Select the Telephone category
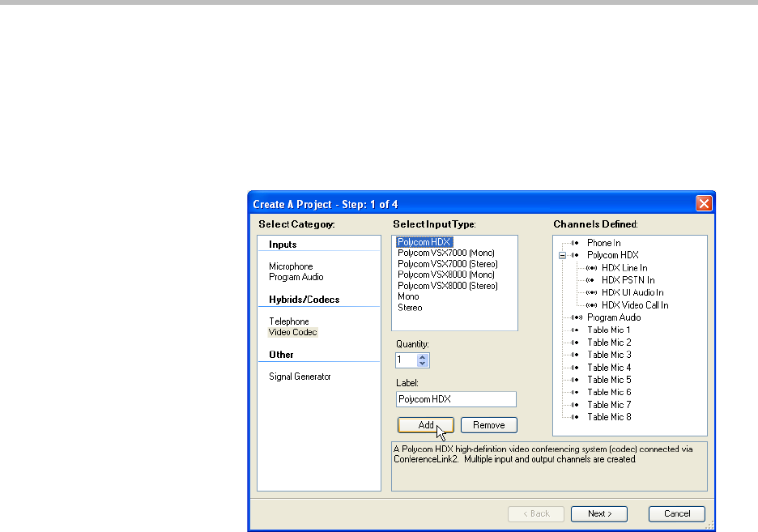Screen dimensions: 758x532 [x=289, y=321]
